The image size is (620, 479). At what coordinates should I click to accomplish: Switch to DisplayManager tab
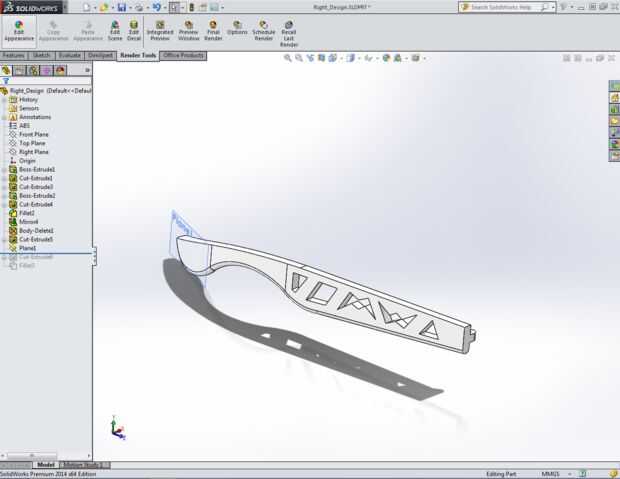click(x=60, y=71)
